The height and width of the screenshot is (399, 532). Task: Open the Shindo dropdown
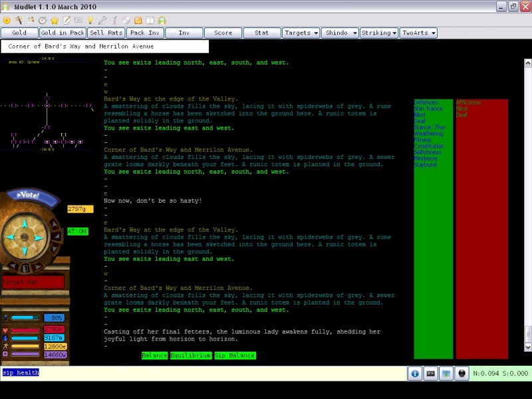click(x=340, y=33)
